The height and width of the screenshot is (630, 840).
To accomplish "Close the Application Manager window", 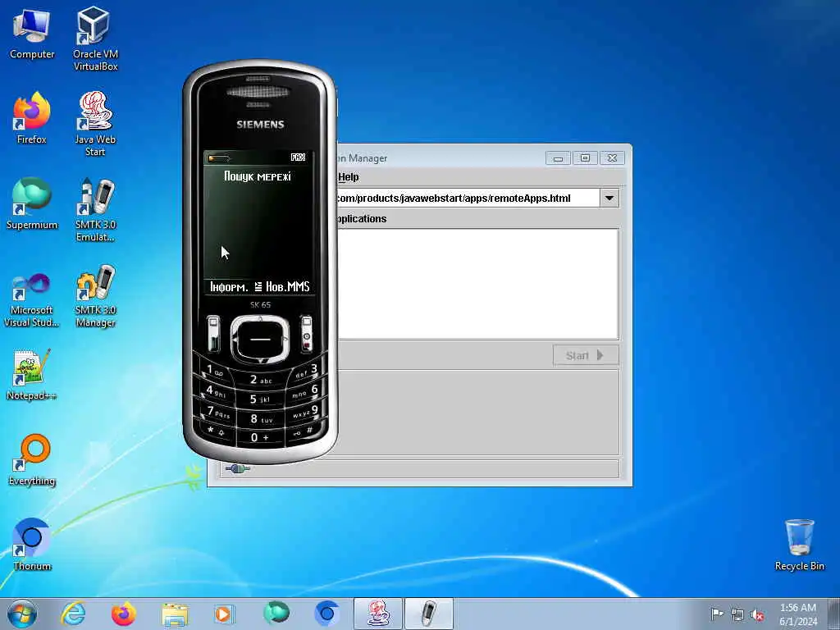I will click(612, 158).
